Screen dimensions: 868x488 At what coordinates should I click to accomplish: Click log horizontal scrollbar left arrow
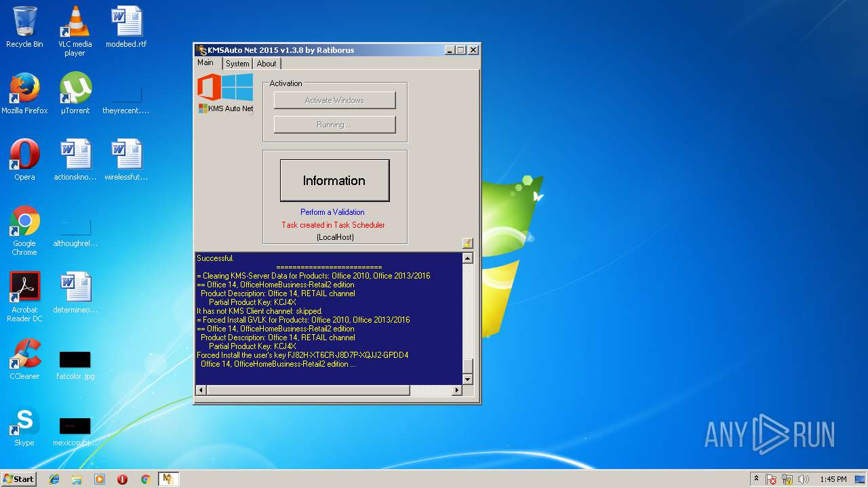coord(201,390)
